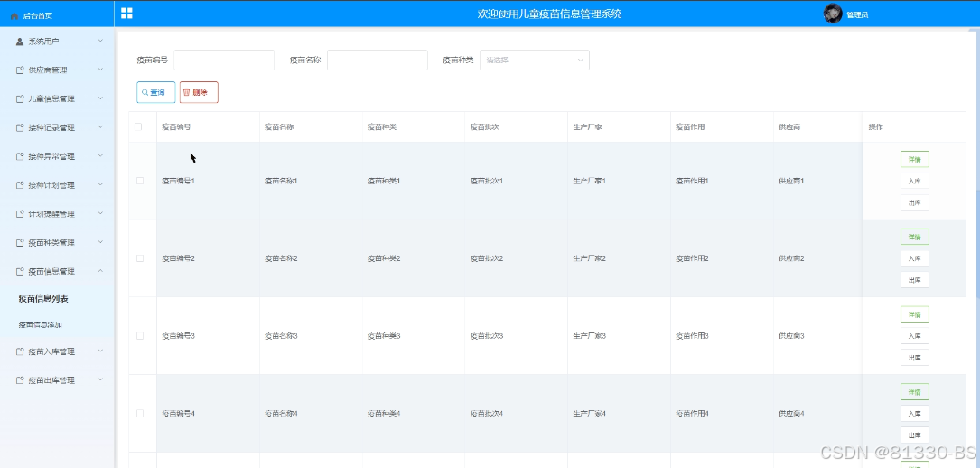Check the checkbox for row 疫苗编号1
Image resolution: width=980 pixels, height=468 pixels.
click(x=140, y=181)
